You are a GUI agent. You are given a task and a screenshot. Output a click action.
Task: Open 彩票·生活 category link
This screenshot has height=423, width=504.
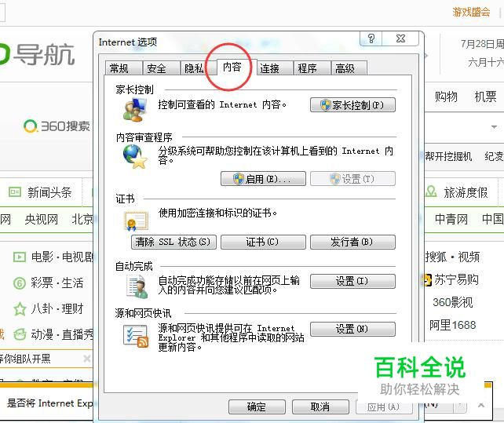[x=57, y=283]
